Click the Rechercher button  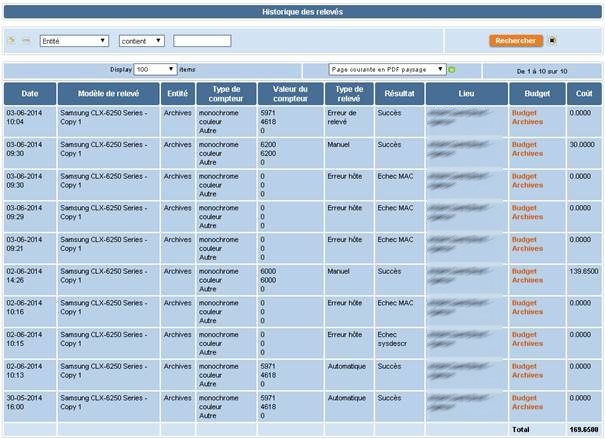516,41
